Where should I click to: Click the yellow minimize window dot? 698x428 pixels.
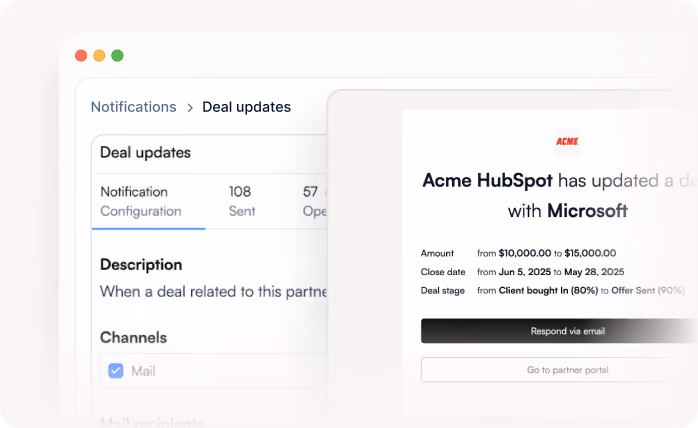tap(99, 56)
